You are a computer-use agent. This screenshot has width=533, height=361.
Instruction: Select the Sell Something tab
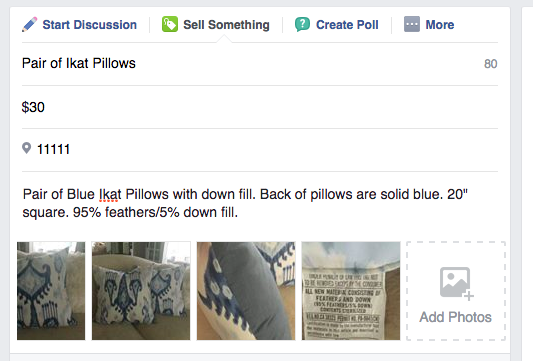216,25
